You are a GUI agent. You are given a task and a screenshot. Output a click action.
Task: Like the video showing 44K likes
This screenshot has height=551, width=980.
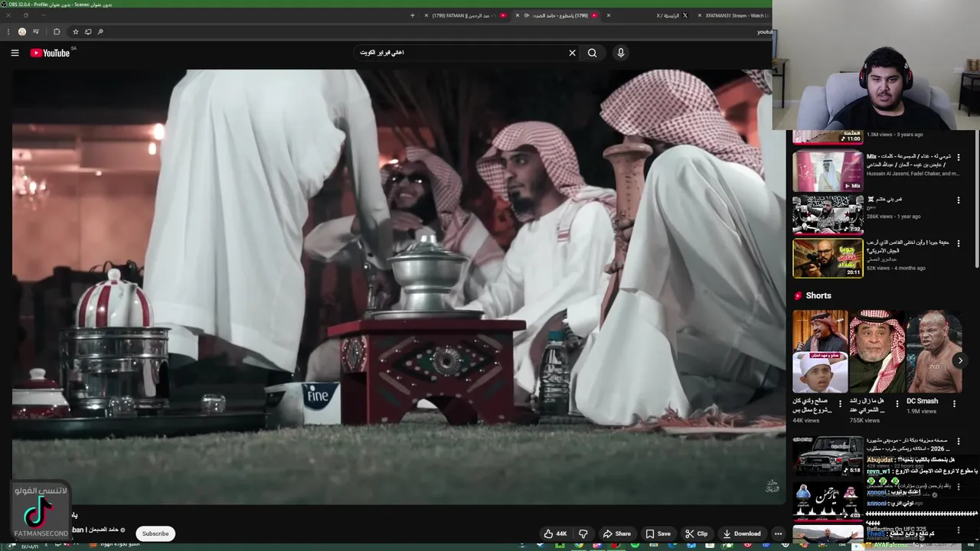[555, 533]
